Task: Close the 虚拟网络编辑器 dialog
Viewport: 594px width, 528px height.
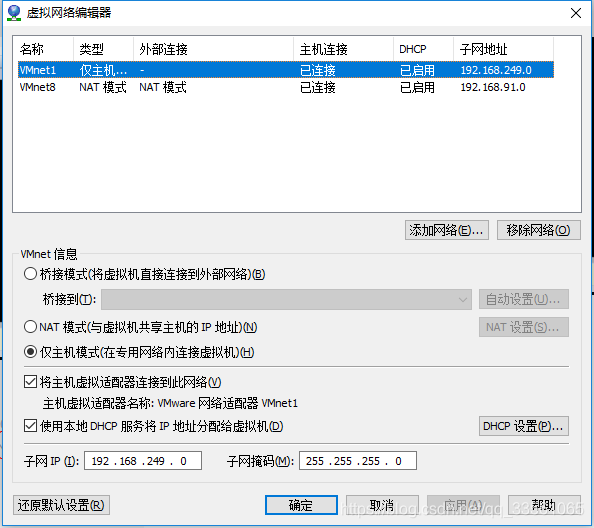Action: click(576, 13)
